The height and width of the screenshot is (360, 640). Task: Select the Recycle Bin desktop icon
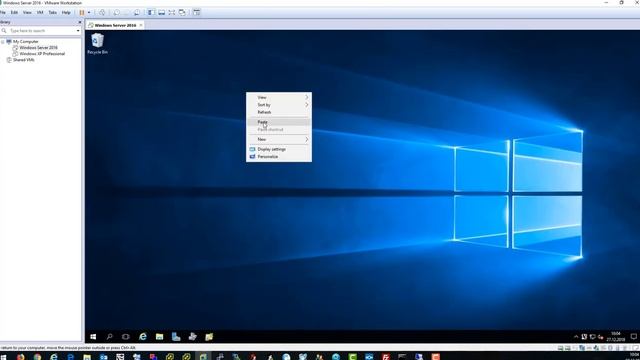point(98,44)
